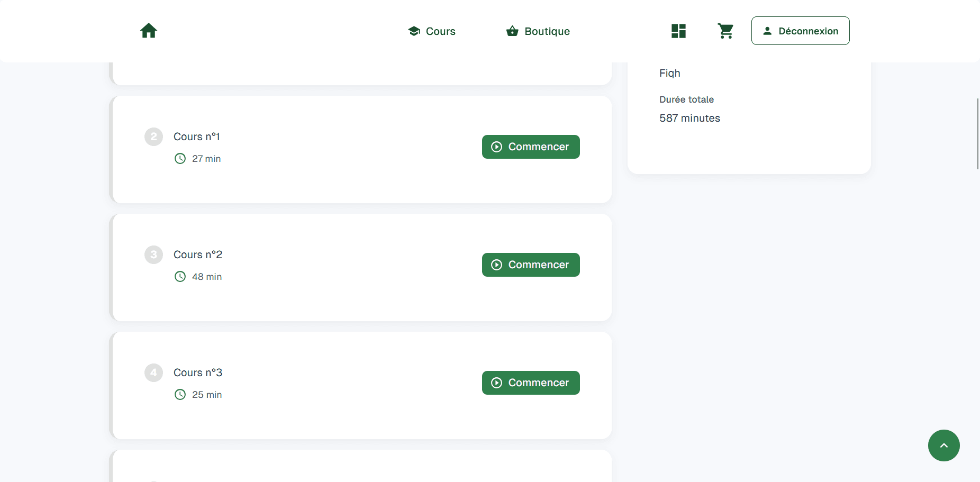Start Cours n°1 with Commencer
Screen dimensions: 980x482
click(531, 147)
